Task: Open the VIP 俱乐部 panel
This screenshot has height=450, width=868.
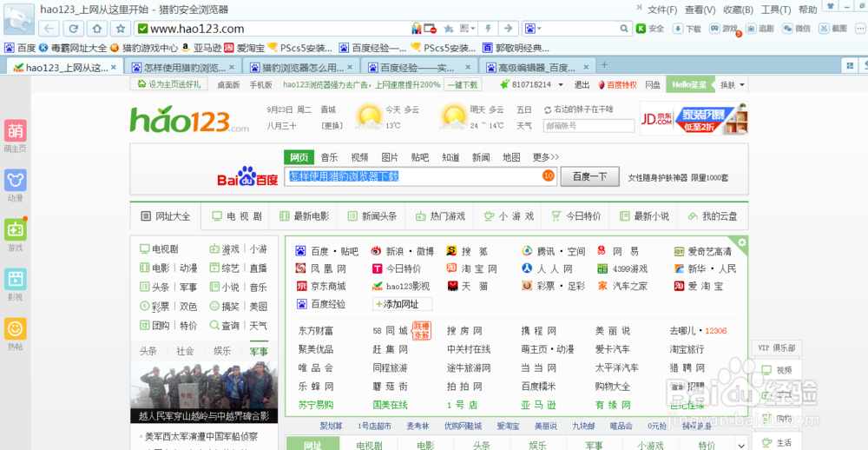Action: 777,348
